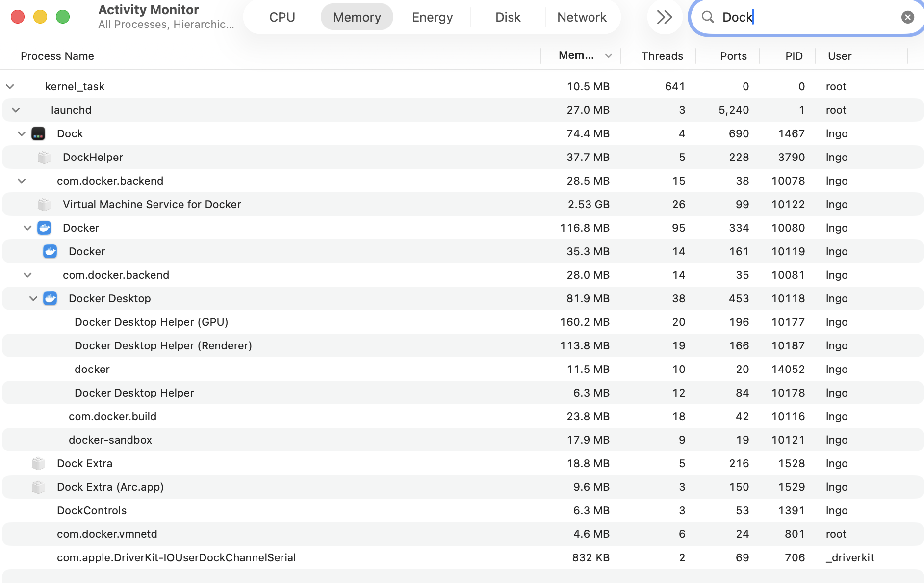Click into the Dock search field
The image size is (924, 583).
804,17
